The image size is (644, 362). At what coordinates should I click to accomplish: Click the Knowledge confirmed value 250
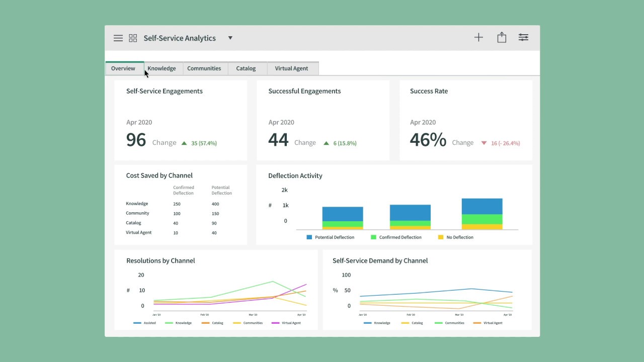click(177, 204)
